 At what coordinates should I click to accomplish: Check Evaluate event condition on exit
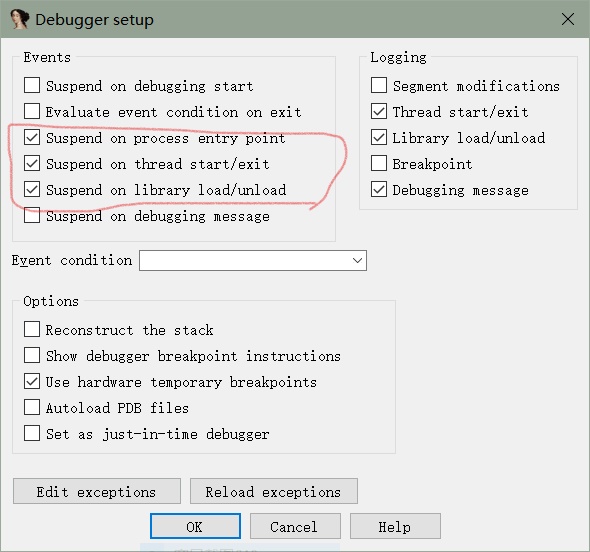tap(32, 111)
